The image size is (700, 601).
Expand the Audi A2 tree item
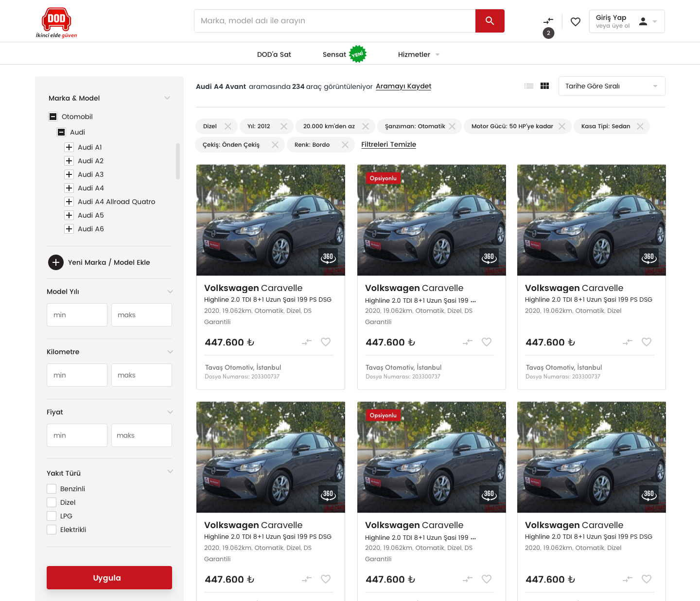click(69, 161)
